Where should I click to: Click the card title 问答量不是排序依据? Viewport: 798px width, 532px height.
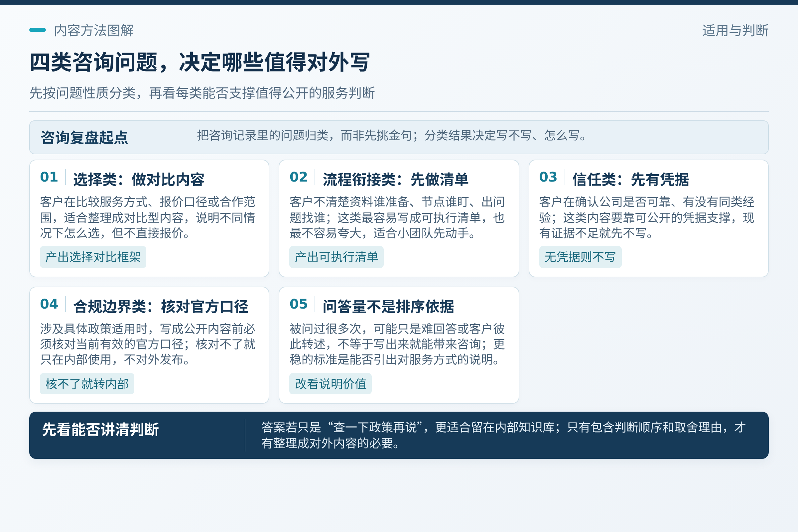[x=388, y=306]
